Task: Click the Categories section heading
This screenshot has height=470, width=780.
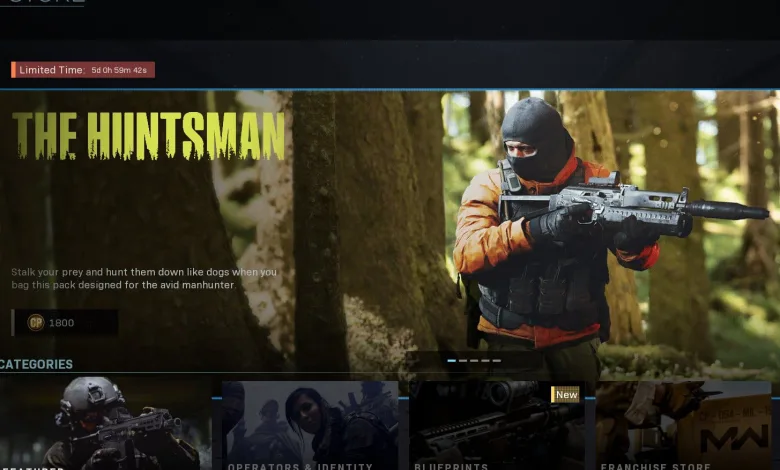Action: coord(37,365)
